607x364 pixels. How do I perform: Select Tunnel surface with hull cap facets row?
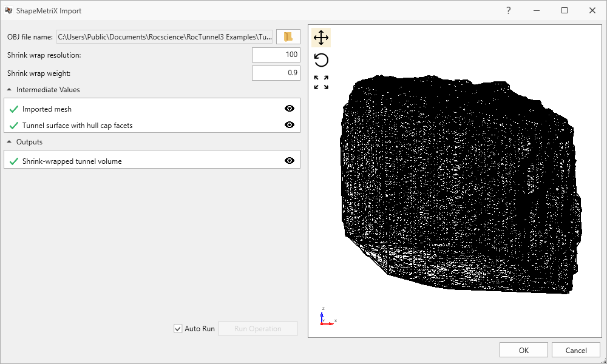(x=152, y=126)
